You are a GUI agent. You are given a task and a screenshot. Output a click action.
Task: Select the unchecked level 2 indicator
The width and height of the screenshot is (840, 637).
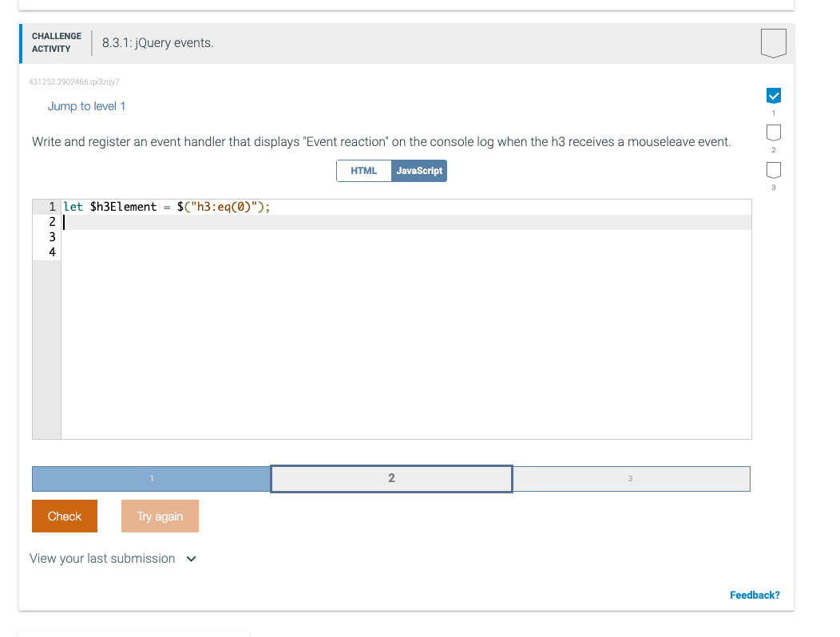[773, 133]
